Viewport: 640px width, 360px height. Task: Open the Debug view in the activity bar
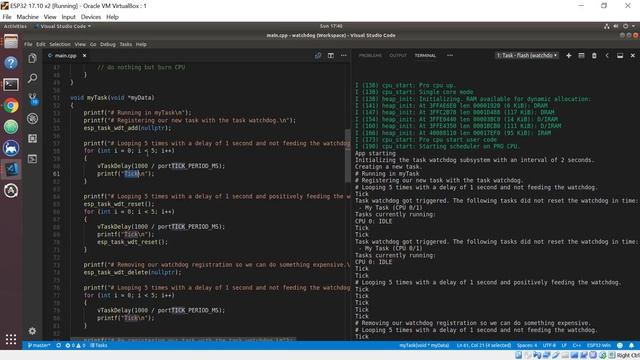[x=32, y=118]
